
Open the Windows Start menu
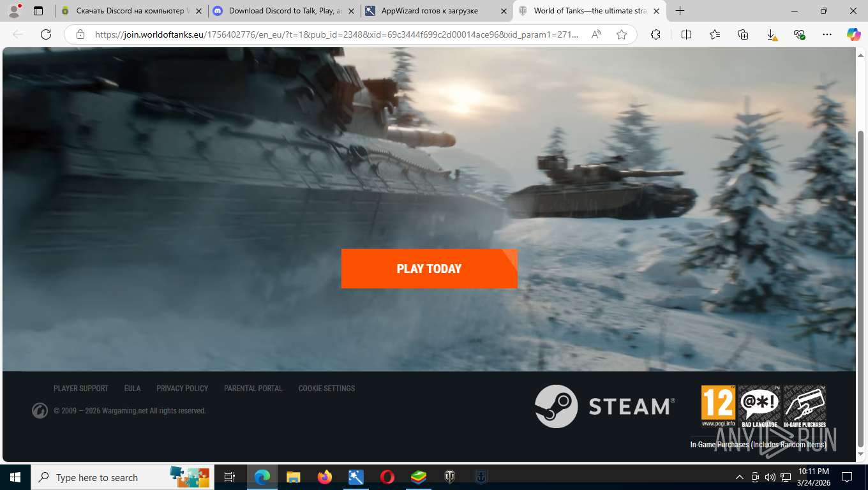point(15,477)
